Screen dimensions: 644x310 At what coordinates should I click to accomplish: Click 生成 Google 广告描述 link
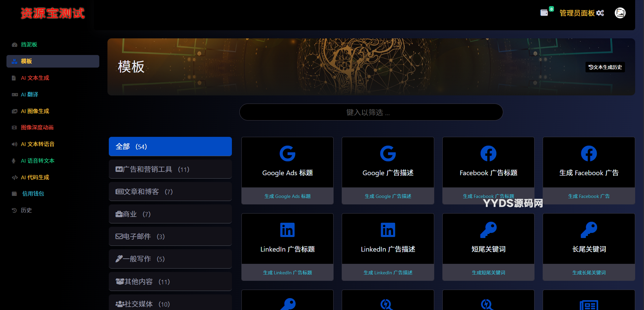388,196
